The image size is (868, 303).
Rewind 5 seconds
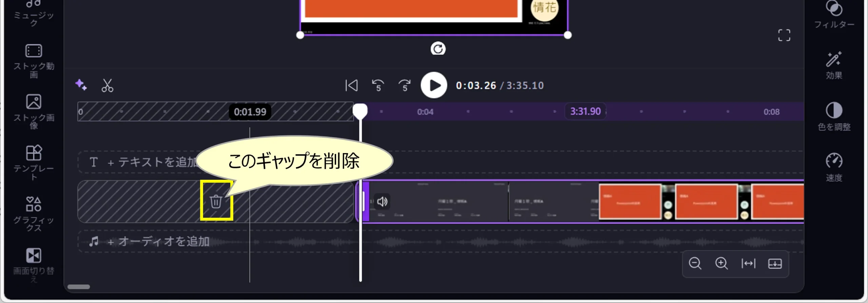click(x=378, y=85)
